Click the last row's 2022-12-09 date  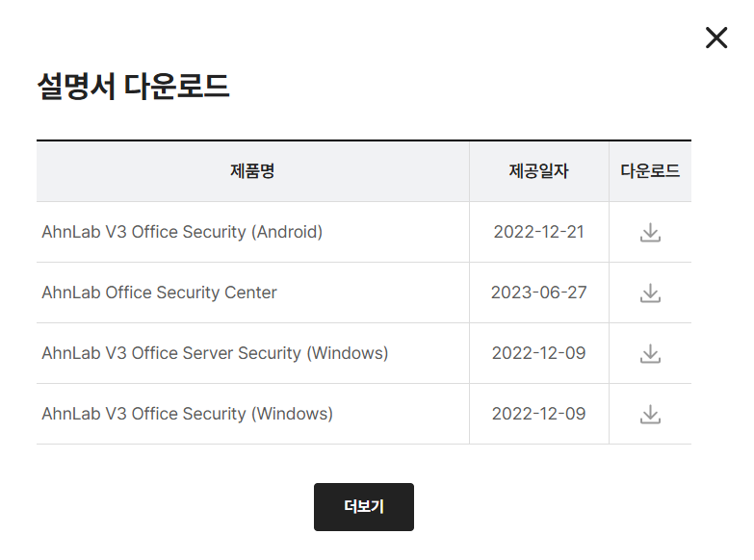pyautogui.click(x=538, y=414)
